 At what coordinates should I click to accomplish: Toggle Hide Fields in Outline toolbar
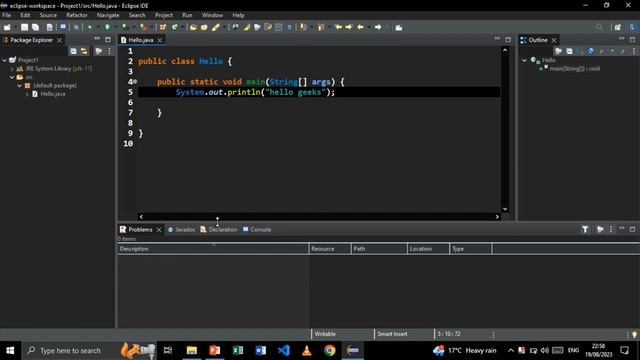(x=591, y=51)
